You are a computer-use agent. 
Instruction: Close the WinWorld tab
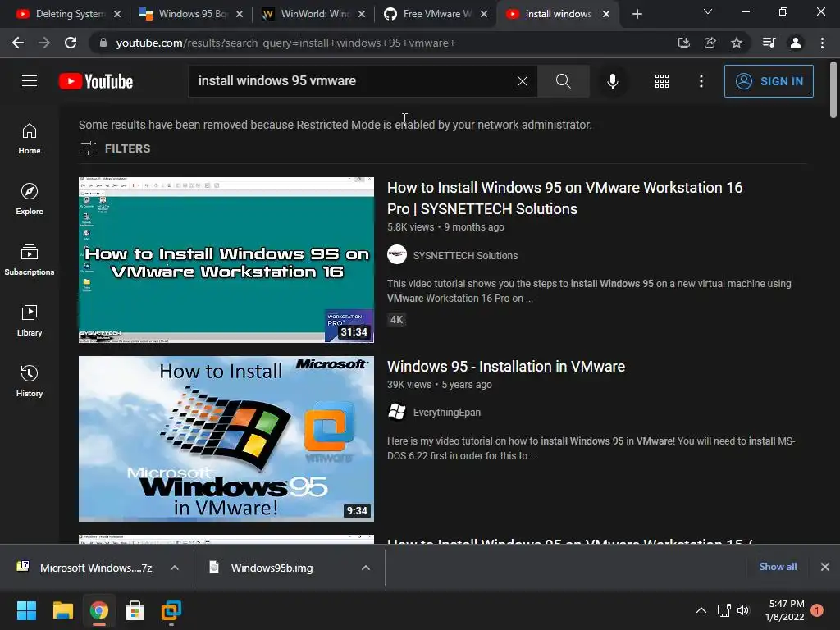[362, 14]
